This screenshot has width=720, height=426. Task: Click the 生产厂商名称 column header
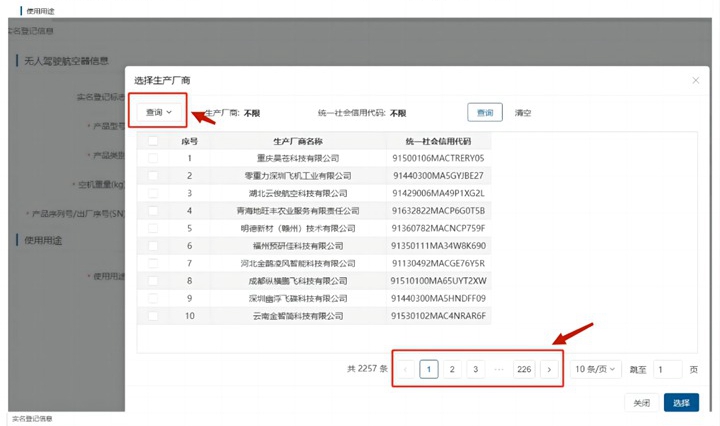point(298,141)
